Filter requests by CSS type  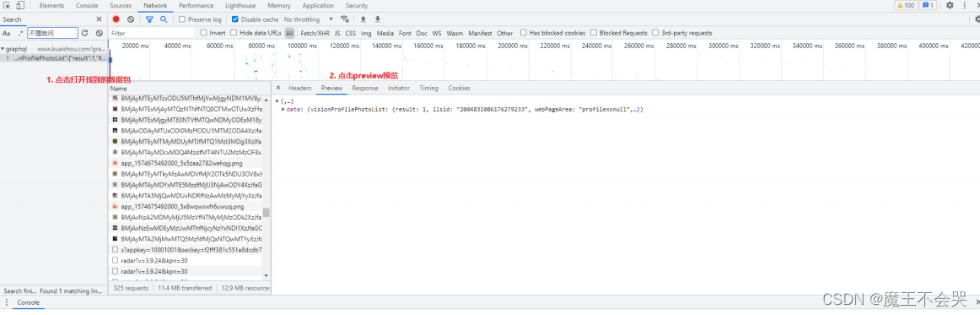(351, 33)
